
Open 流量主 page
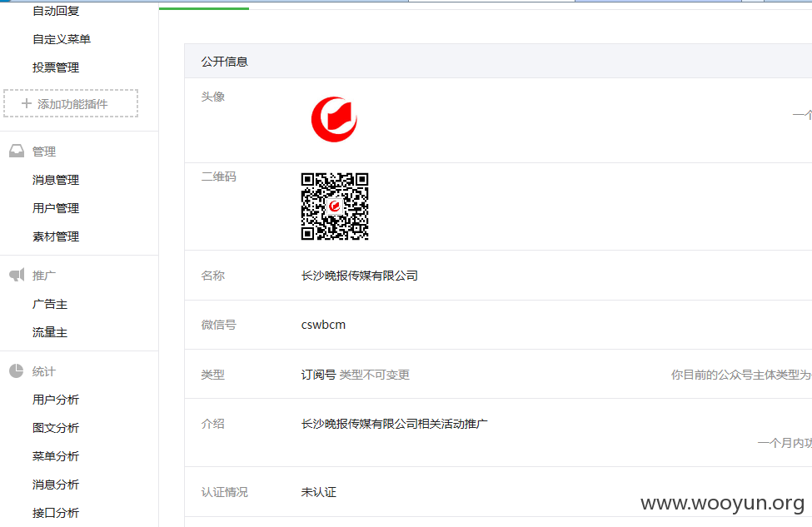pyautogui.click(x=50, y=332)
